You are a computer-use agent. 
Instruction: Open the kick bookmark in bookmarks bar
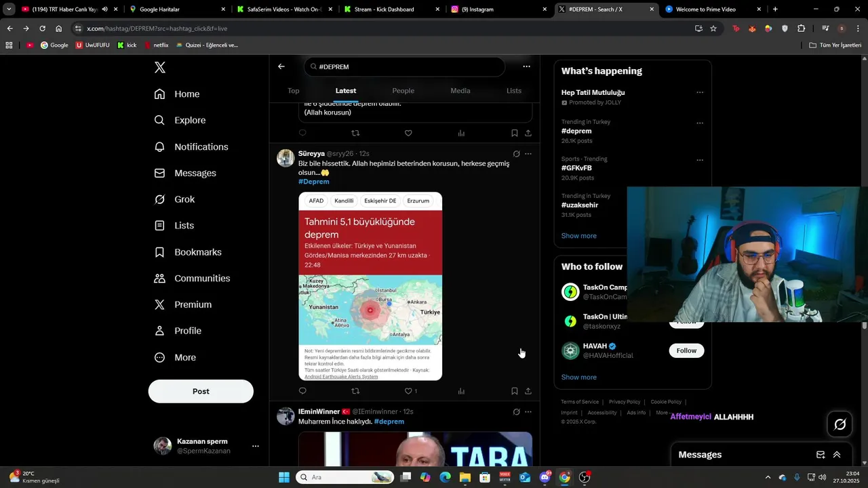[127, 45]
